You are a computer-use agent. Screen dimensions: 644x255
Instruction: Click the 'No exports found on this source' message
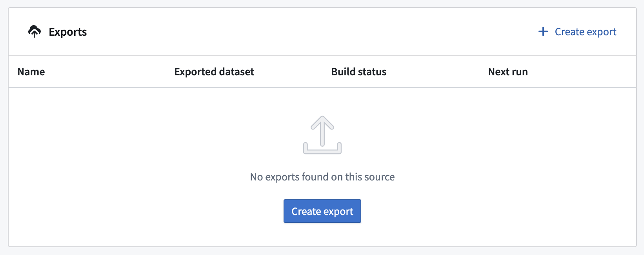coord(322,177)
